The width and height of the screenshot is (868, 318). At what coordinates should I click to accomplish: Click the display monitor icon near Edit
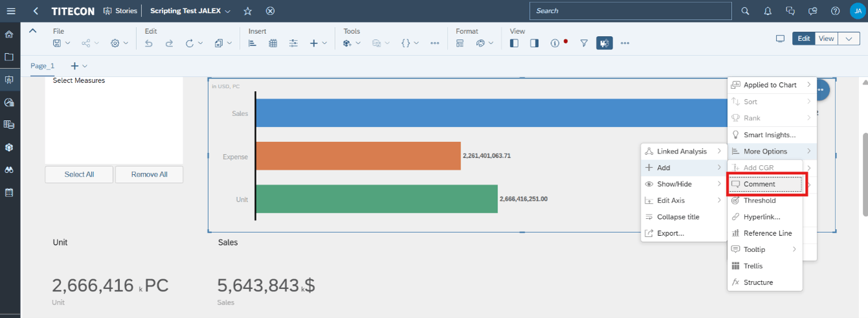point(781,39)
